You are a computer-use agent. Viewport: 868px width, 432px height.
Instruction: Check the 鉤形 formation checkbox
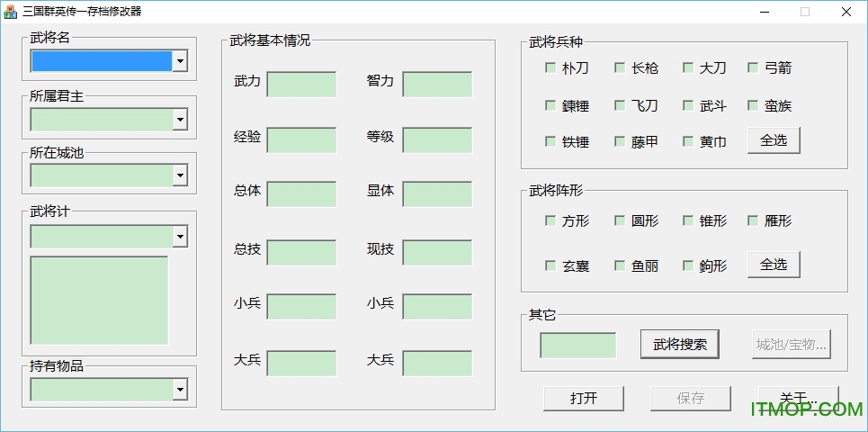pos(687,265)
